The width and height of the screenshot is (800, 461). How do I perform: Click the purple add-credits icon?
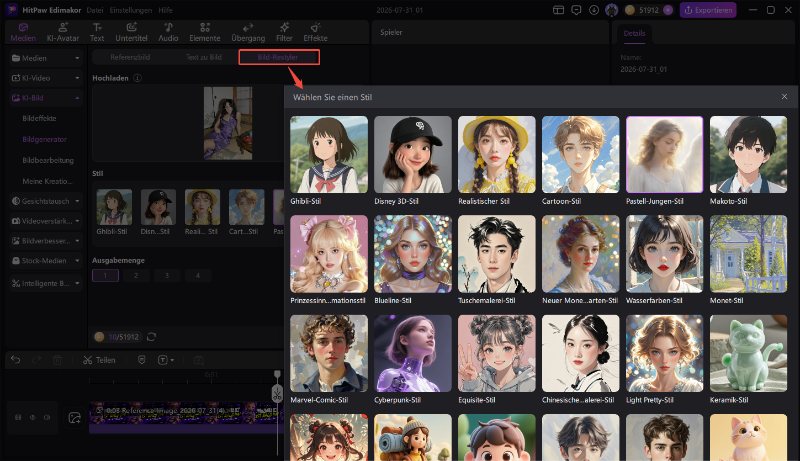(x=668, y=10)
